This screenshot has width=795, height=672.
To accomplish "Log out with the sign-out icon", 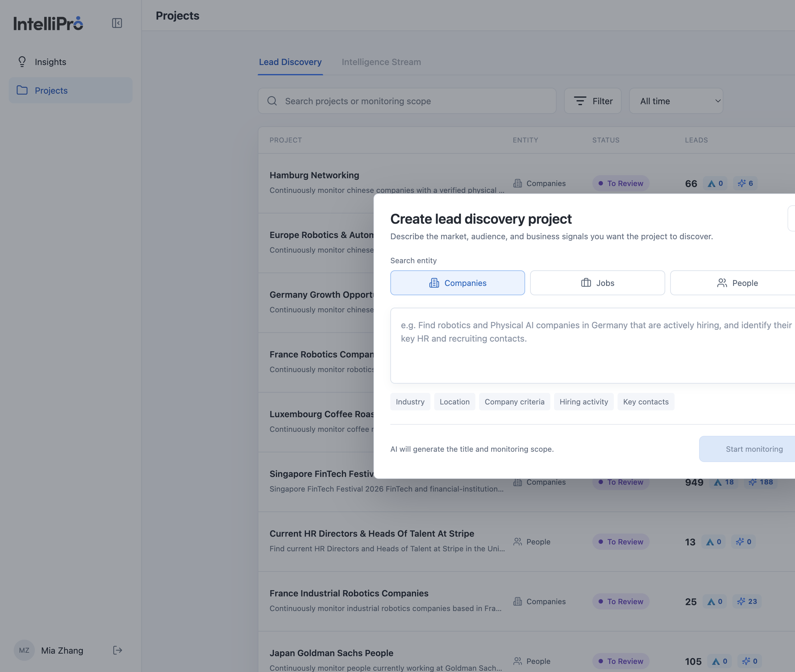I will coord(117,650).
